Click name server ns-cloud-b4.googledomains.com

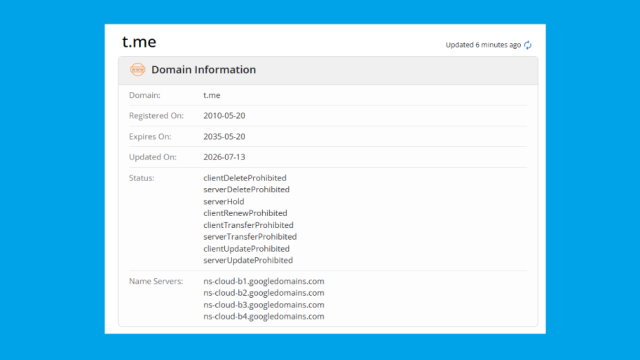(x=264, y=316)
